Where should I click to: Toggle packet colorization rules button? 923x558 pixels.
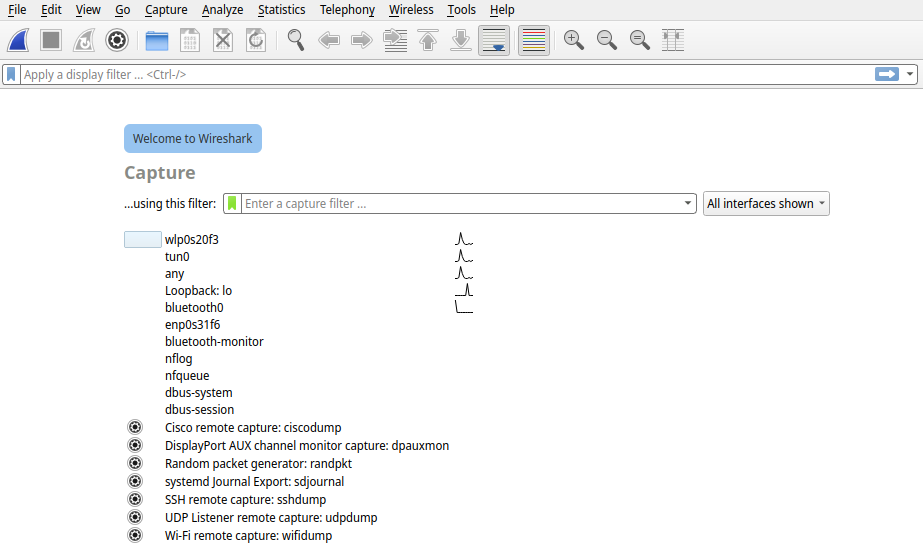(534, 40)
